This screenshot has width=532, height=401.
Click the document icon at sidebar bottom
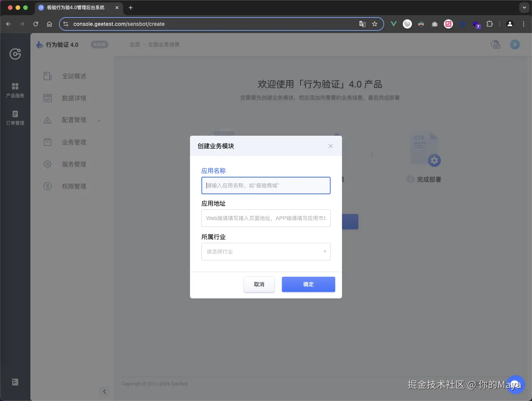point(15,382)
